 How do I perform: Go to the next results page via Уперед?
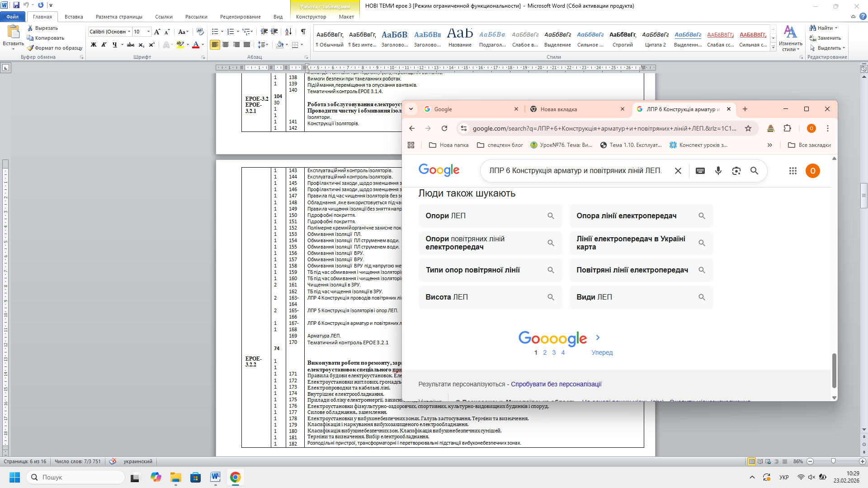click(602, 352)
